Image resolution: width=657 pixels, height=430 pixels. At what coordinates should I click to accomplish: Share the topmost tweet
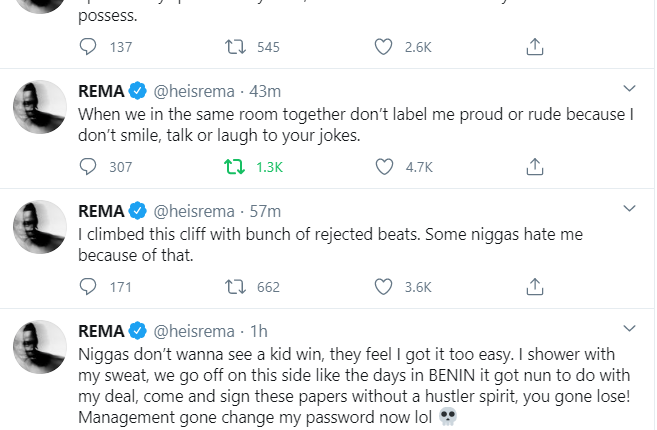[x=534, y=47]
